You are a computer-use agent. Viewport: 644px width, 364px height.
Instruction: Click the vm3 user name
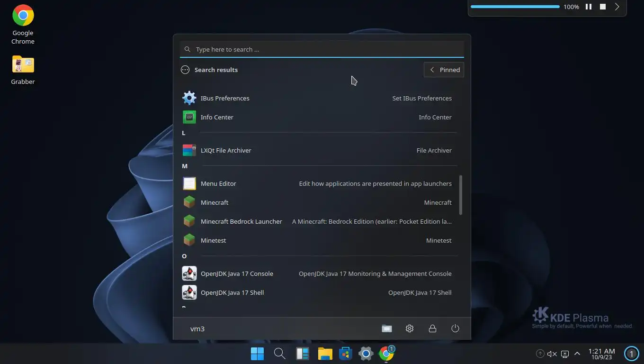197,328
